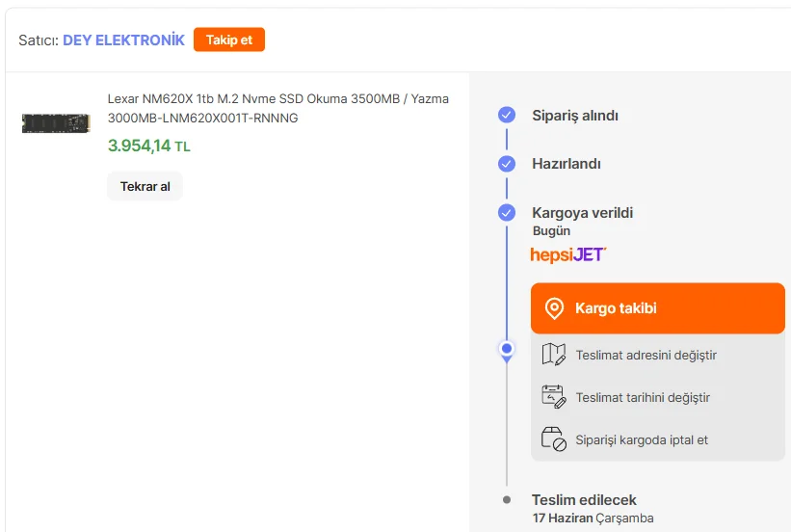The height and width of the screenshot is (532, 791).
Task: Click the location pin icon in Kargo takibi
Action: tap(554, 307)
